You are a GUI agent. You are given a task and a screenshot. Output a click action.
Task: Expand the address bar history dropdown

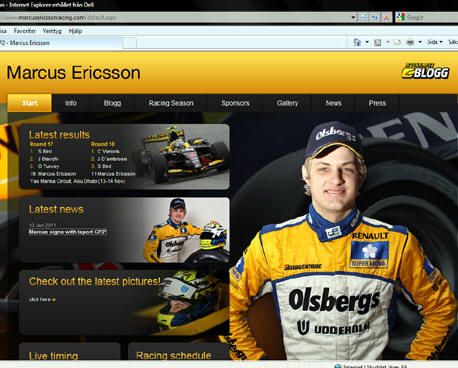click(353, 18)
